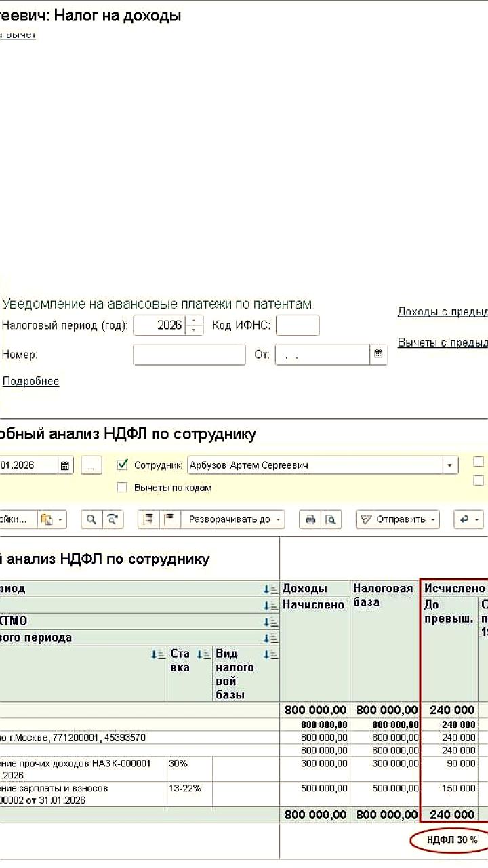488x868 pixels.
Task: Click the copy report variant icon
Action: point(47,519)
